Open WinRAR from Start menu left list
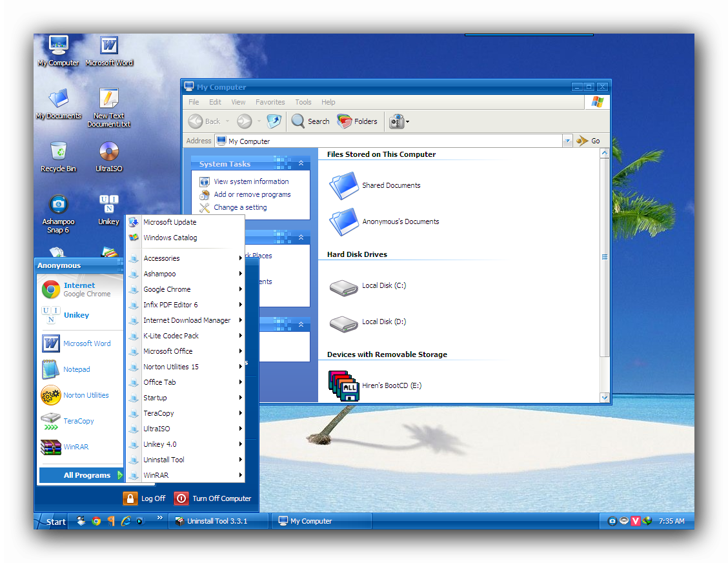Screen dimensions: 728x563 click(80, 447)
